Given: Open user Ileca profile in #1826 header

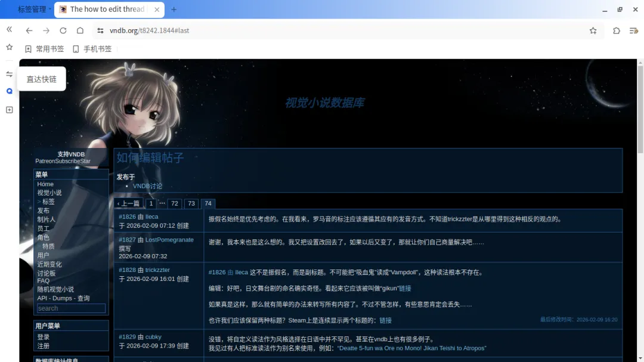Looking at the screenshot, I should coord(151,216).
